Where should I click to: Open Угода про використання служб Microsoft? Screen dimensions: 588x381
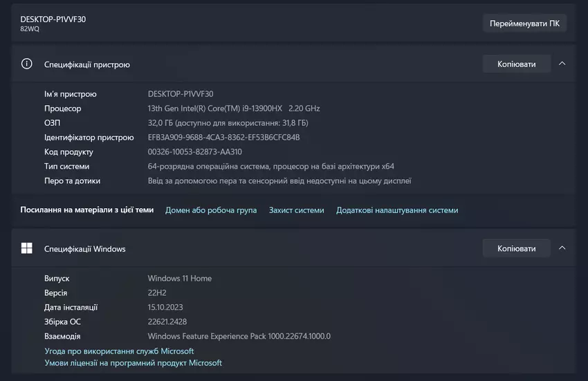click(x=119, y=351)
